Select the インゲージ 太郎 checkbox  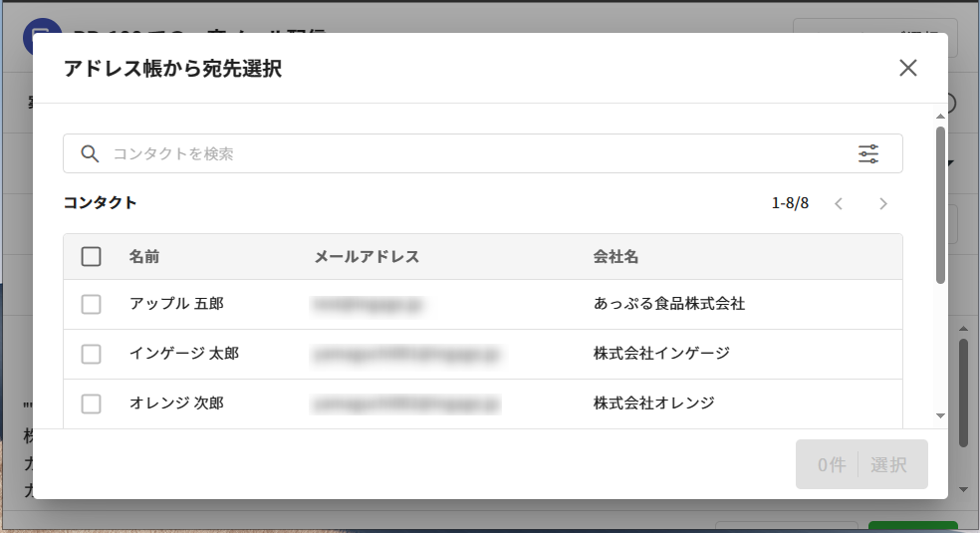click(x=92, y=354)
